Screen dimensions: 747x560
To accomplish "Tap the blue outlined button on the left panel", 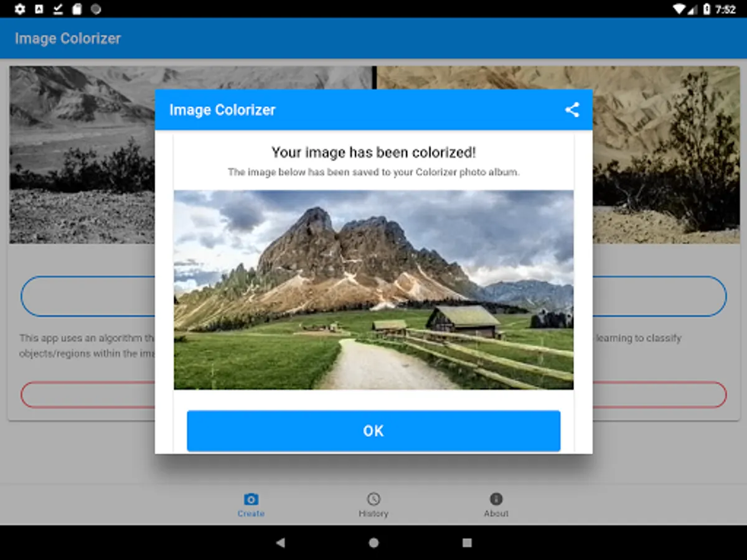I will point(87,296).
